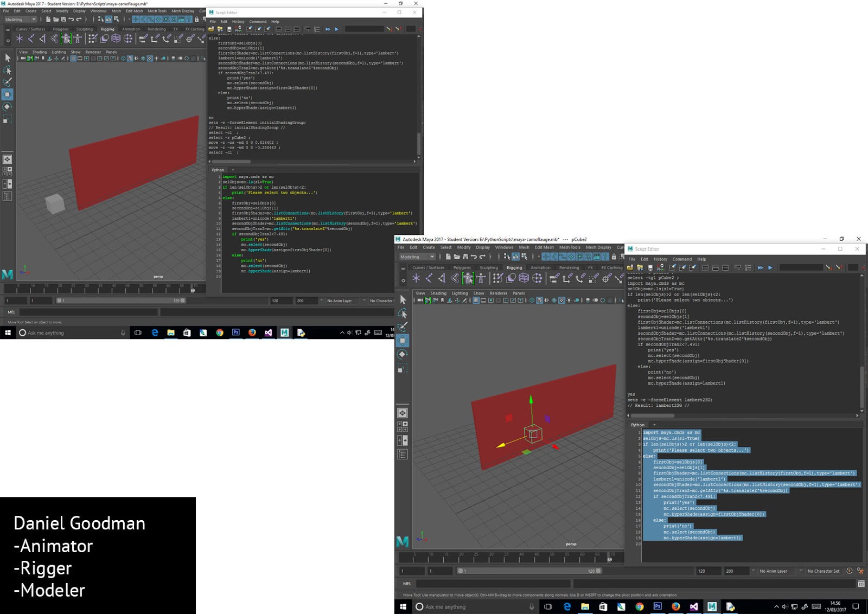This screenshot has width=868, height=614.
Task: Click the IK Handle shelf icon in bottom-right Maya
Action: coord(442,278)
